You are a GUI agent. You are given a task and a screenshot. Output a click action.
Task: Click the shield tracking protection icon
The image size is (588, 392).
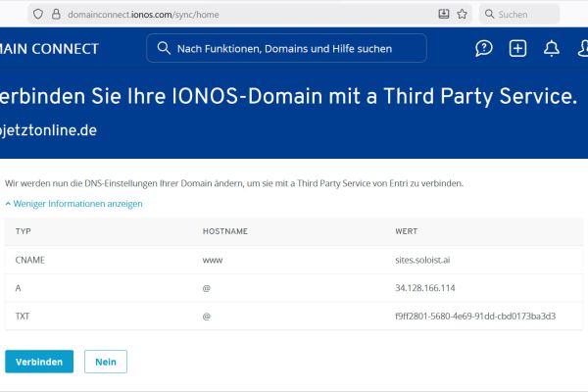click(38, 15)
